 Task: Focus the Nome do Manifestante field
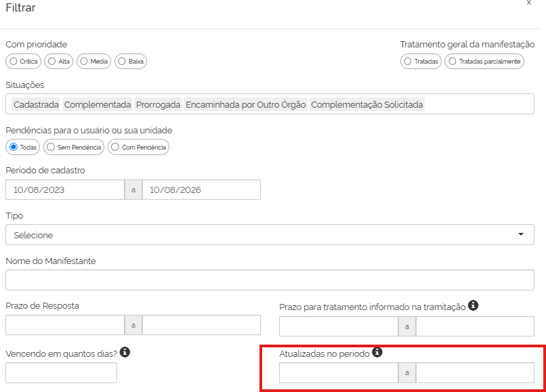coord(270,280)
